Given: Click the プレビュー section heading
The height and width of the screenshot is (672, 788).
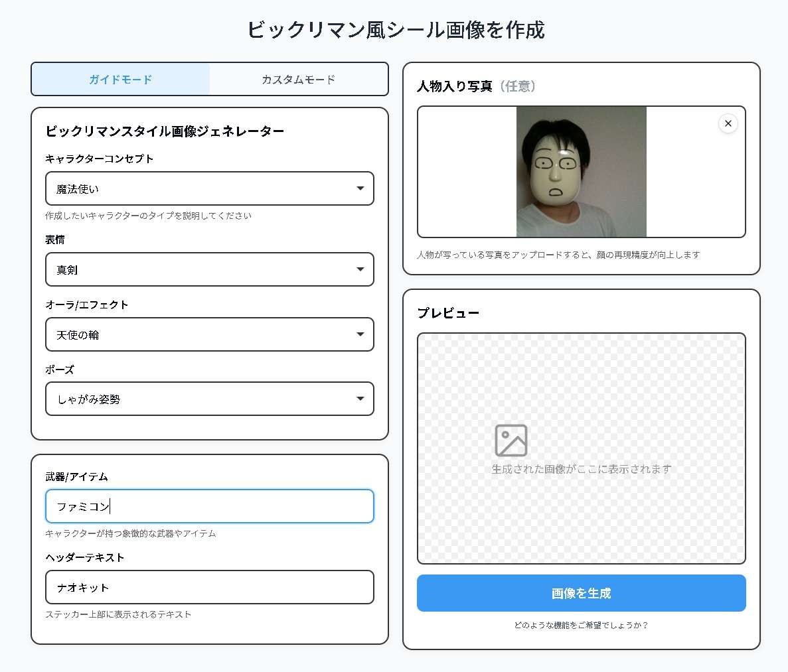Looking at the screenshot, I should [x=448, y=313].
